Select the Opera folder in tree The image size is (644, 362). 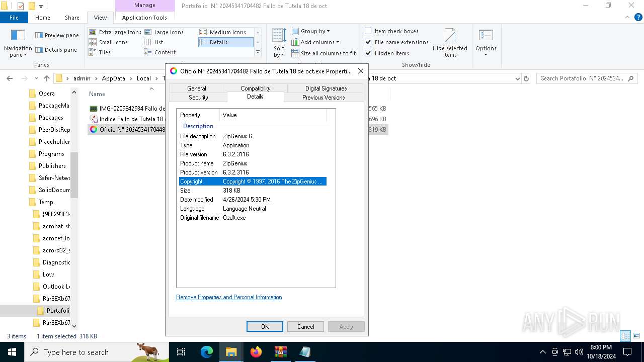[47, 94]
